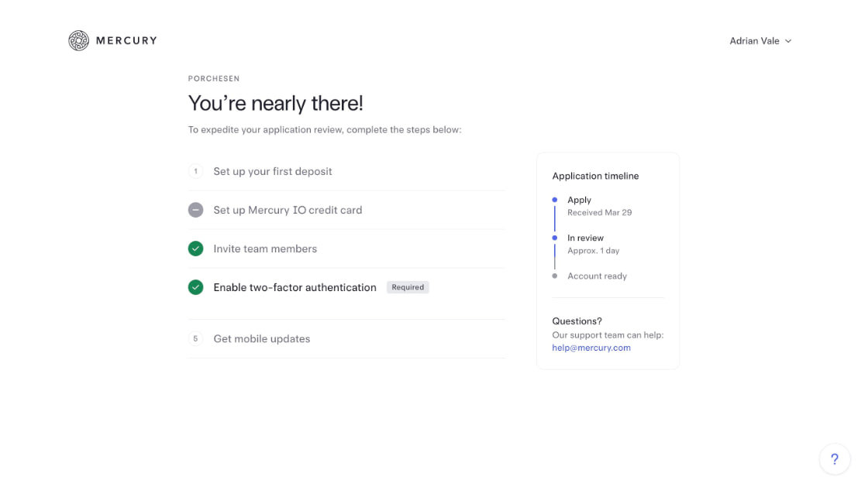The image size is (868, 487).
Task: Click the chevron beside Adrian Vale
Action: coord(788,41)
